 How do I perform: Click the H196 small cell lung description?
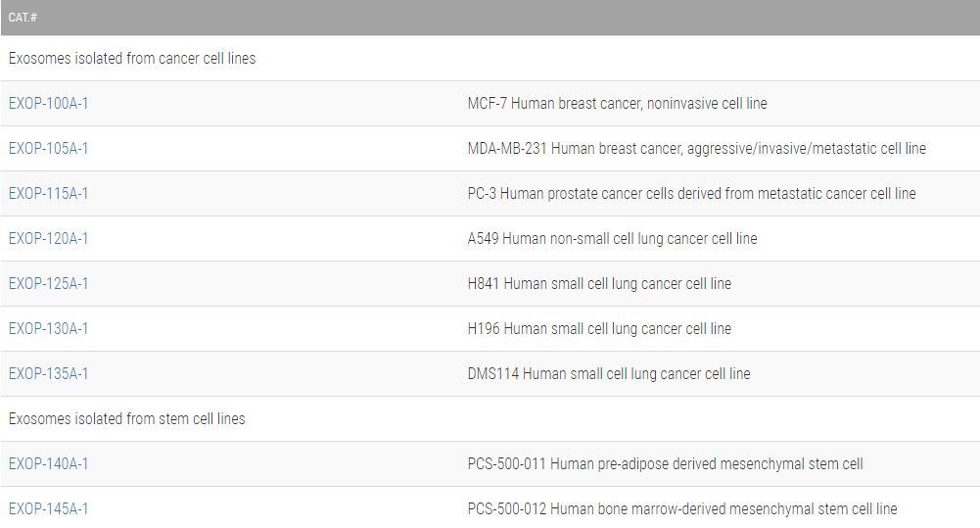(599, 329)
